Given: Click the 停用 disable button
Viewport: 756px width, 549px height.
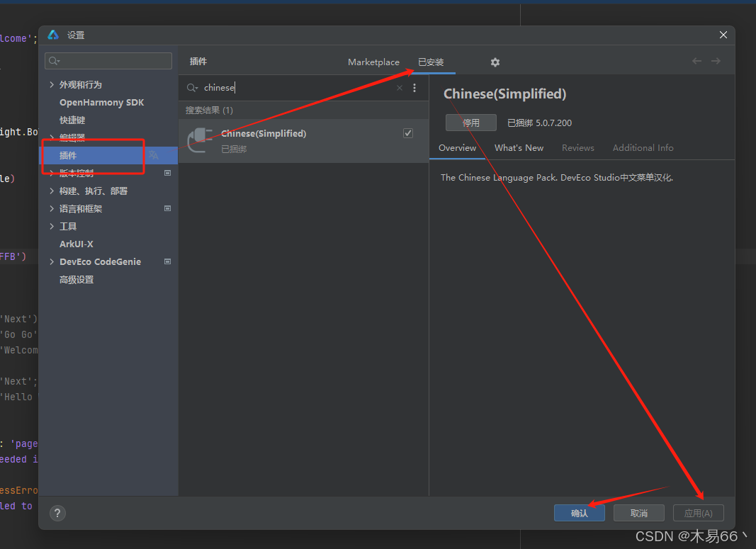Looking at the screenshot, I should click(x=470, y=123).
